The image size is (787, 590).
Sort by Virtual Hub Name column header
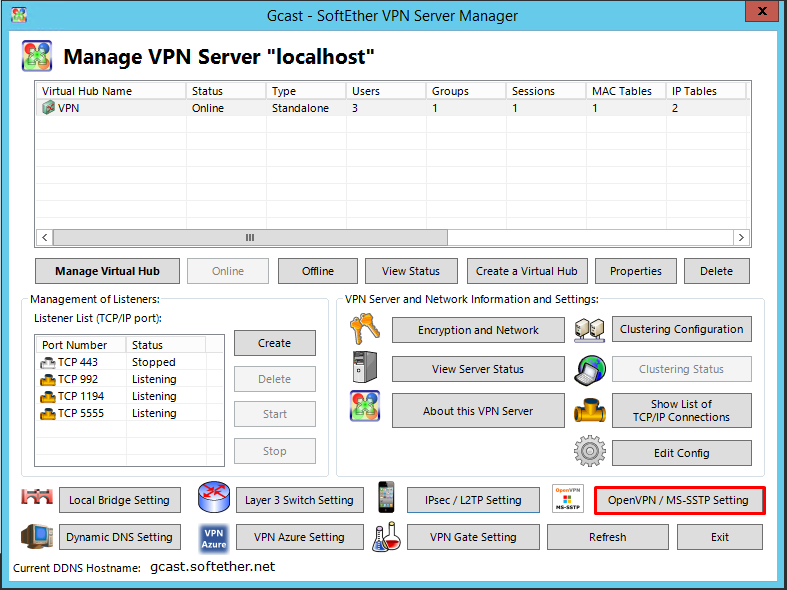(x=111, y=91)
